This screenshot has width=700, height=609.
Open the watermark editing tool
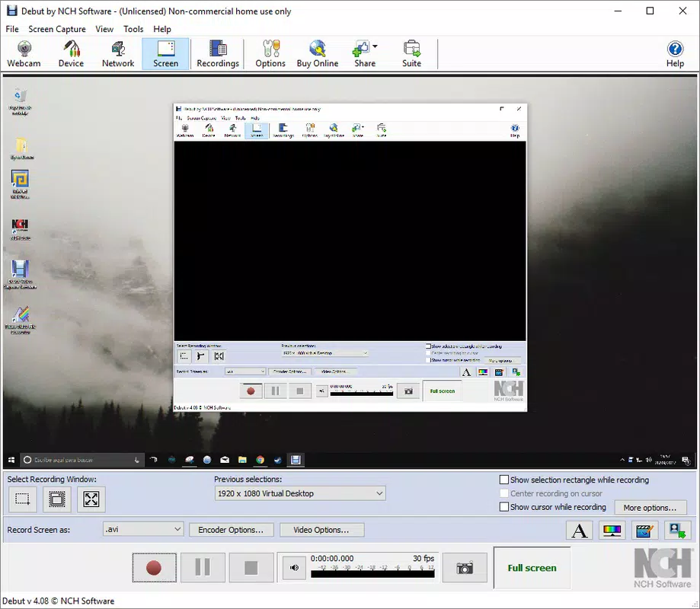tap(644, 531)
